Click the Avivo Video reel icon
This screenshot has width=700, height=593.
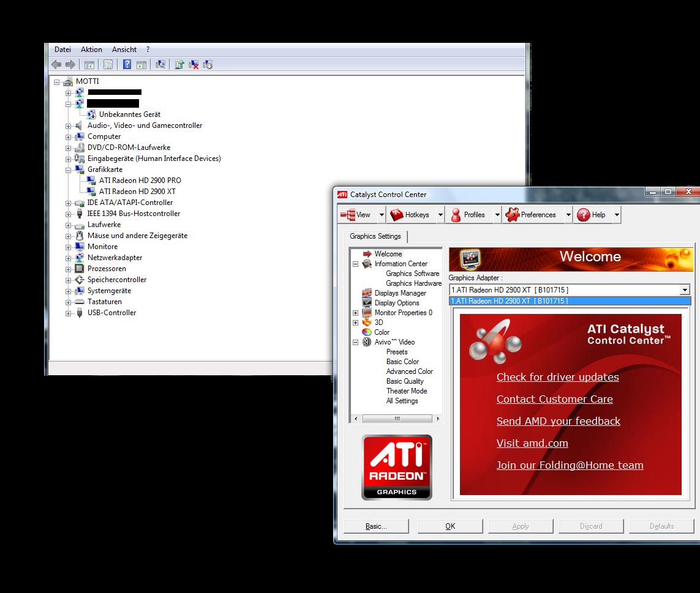[367, 342]
